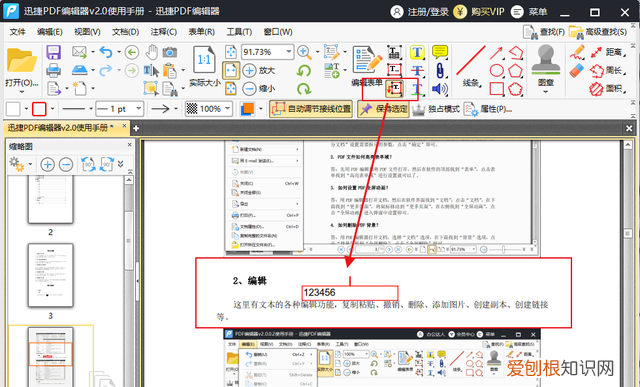Open the line width 1 pt dropdown
This screenshot has height=387, width=640.
pyautogui.click(x=139, y=109)
